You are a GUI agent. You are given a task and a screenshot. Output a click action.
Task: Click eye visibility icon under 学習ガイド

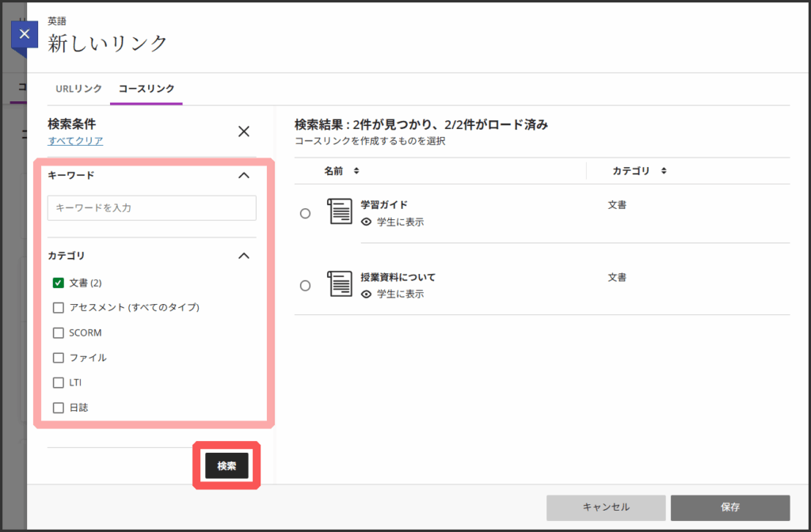point(366,222)
